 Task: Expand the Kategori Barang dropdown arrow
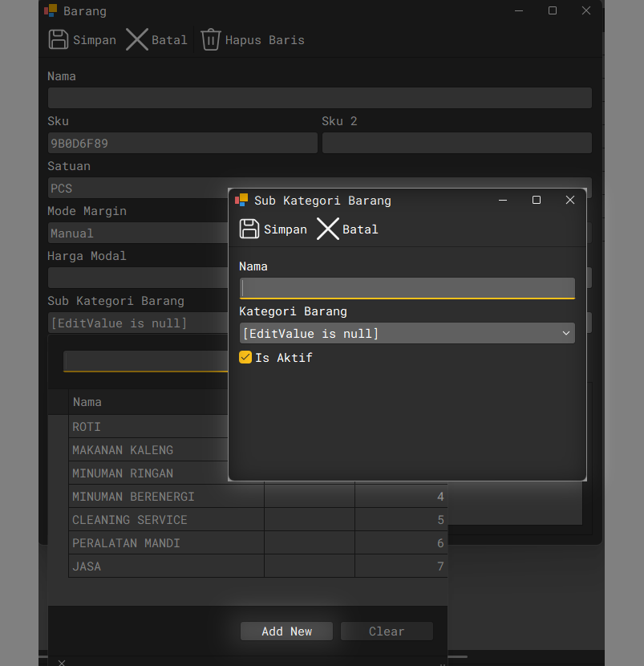pyautogui.click(x=565, y=333)
